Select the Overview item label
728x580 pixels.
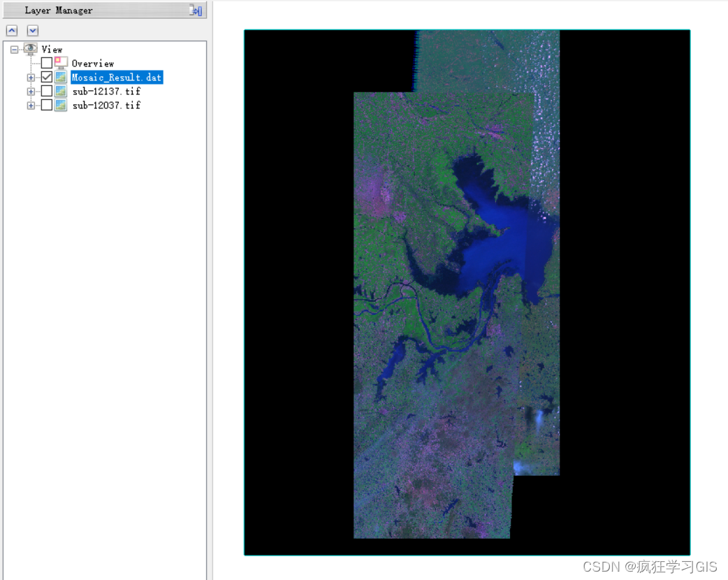93,63
